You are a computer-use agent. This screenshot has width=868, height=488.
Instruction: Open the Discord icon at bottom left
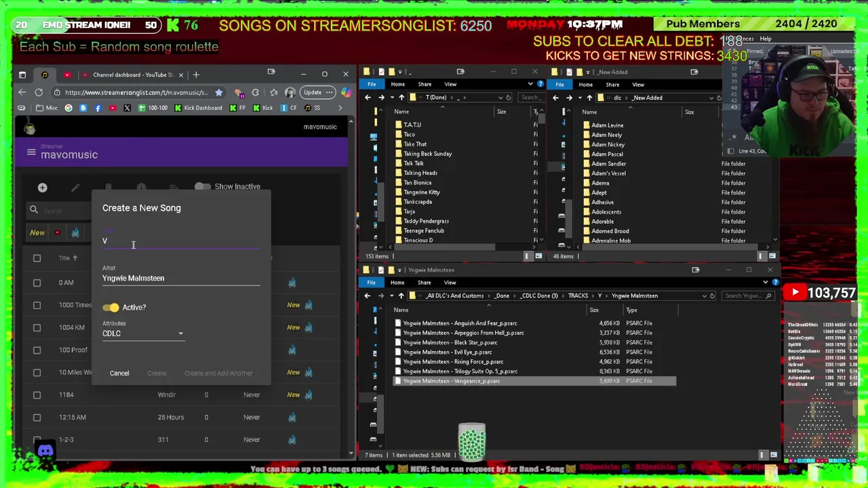(45, 450)
